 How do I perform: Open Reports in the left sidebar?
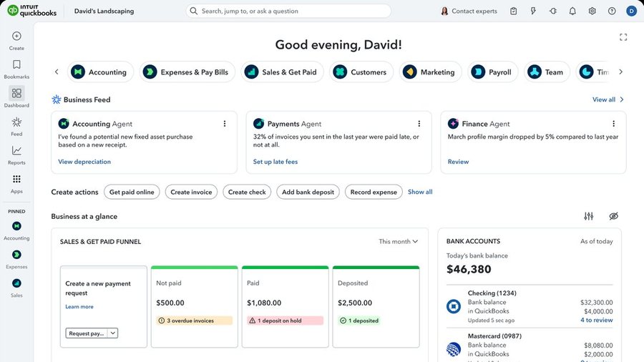pos(16,151)
